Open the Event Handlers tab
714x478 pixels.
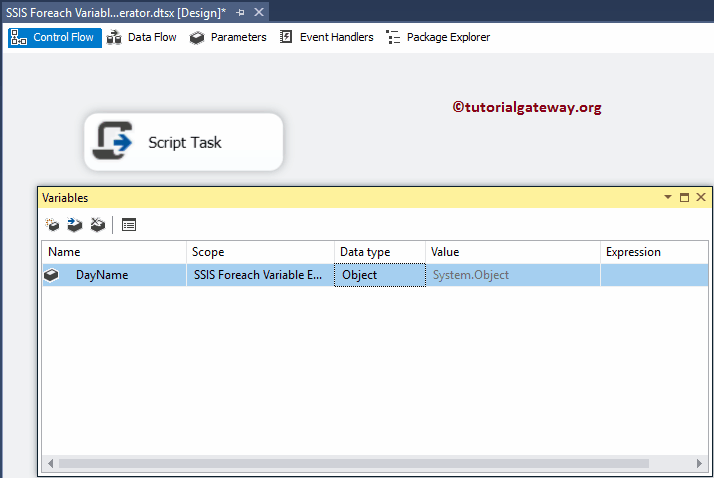(326, 37)
